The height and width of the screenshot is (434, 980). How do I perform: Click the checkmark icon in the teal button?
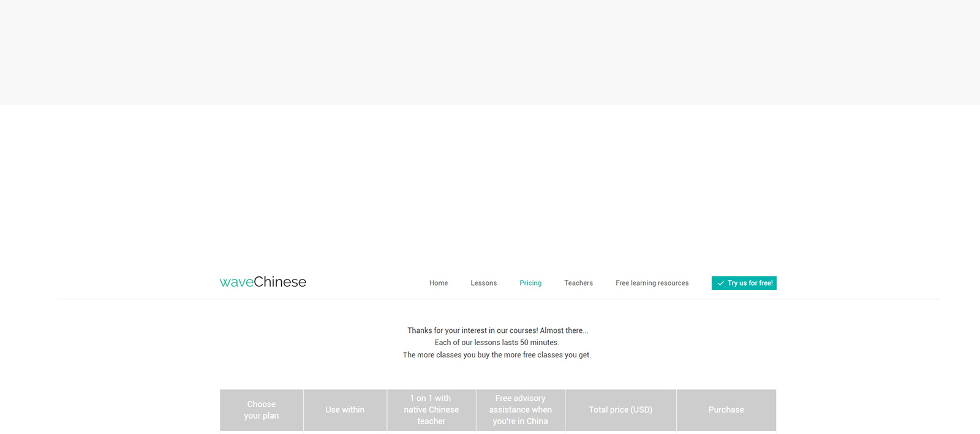click(721, 283)
